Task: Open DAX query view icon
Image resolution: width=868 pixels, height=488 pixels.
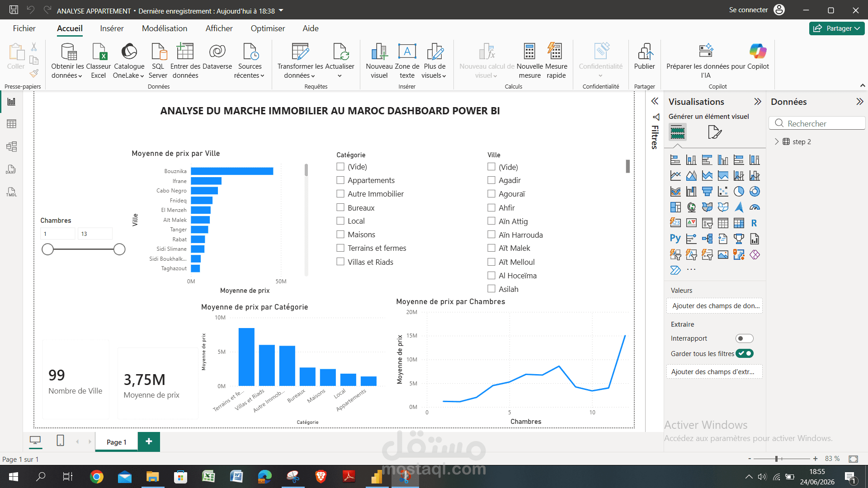Action: click(x=12, y=169)
